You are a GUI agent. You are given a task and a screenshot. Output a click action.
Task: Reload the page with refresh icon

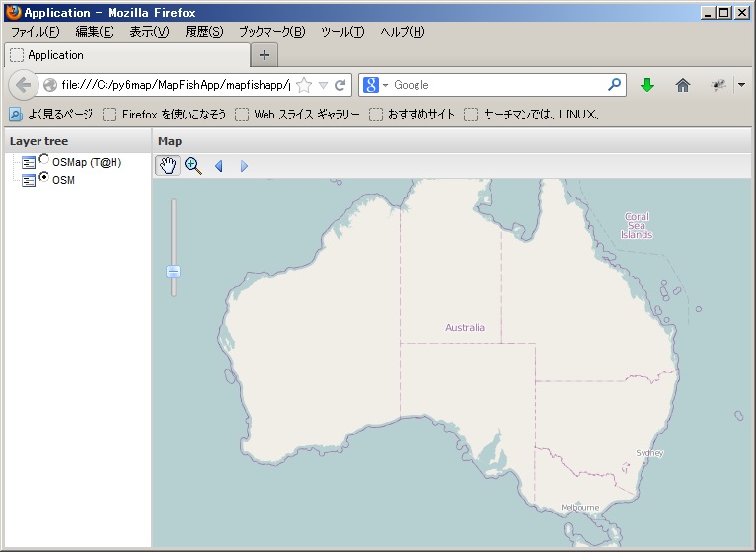click(x=340, y=85)
